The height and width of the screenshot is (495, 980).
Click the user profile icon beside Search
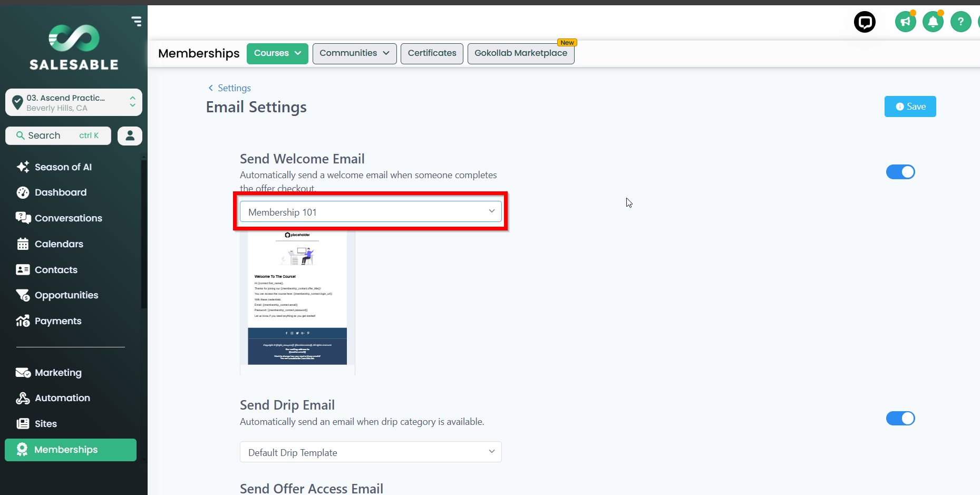point(130,135)
